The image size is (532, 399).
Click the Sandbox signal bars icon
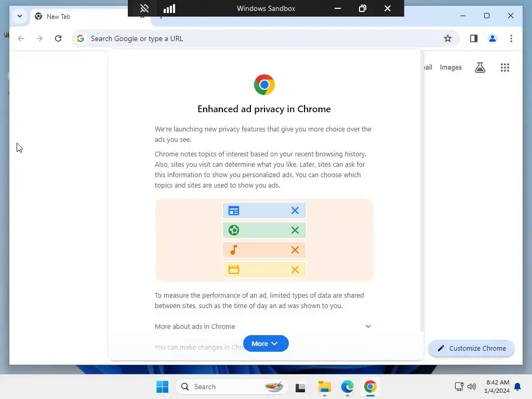[169, 8]
